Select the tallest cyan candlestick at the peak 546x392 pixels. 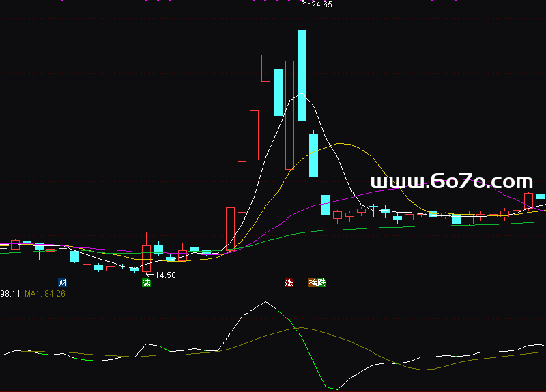(302, 75)
